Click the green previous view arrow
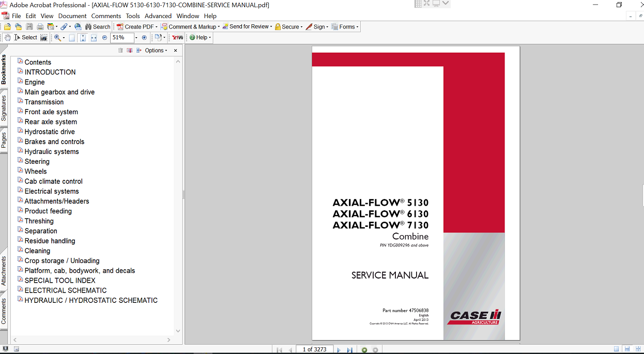644x354 pixels. (x=364, y=350)
